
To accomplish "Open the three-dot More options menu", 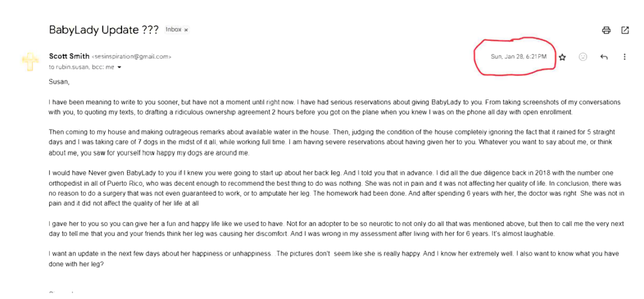I will 625,57.
